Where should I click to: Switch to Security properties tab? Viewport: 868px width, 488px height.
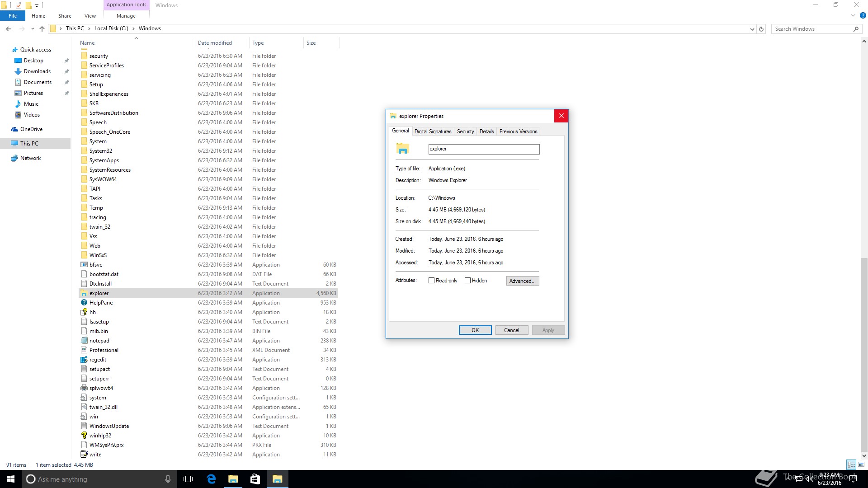click(x=465, y=131)
